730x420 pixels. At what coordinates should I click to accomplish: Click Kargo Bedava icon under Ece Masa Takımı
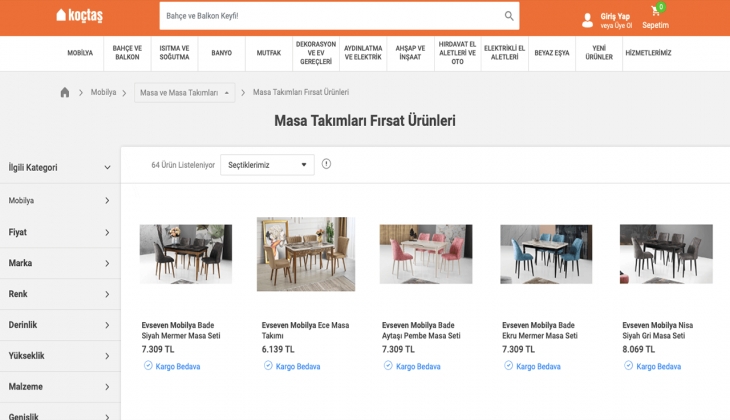[x=268, y=366]
